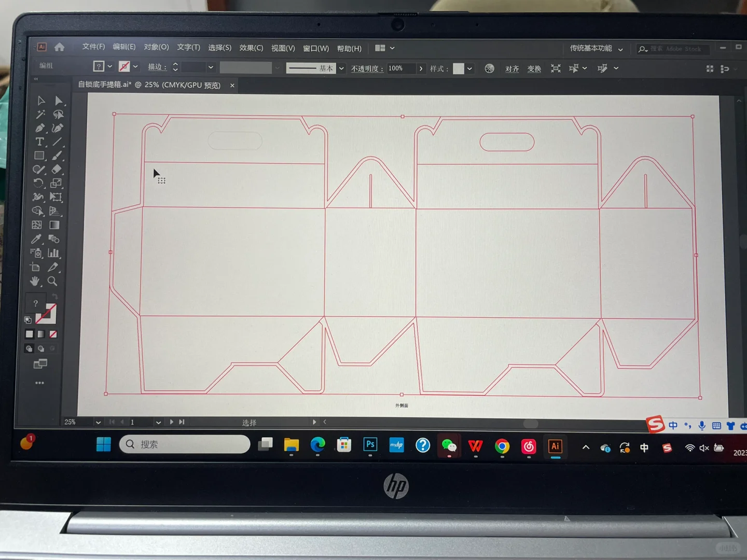Select the Type tool
Viewport: 747px width, 560px height.
tap(39, 142)
